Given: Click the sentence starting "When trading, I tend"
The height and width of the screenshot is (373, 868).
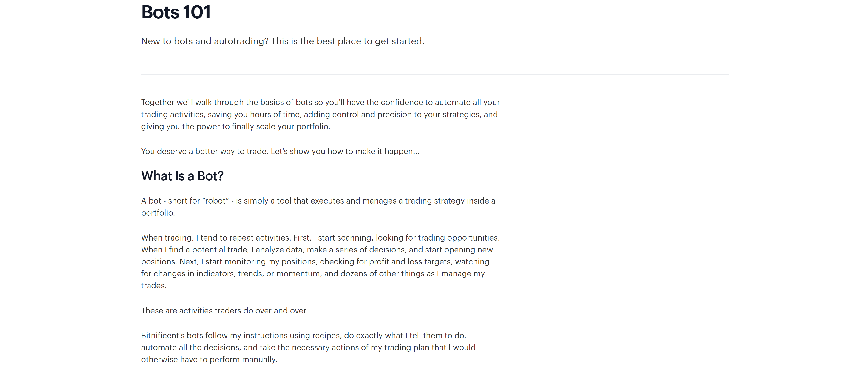Looking at the screenshot, I should coord(216,238).
